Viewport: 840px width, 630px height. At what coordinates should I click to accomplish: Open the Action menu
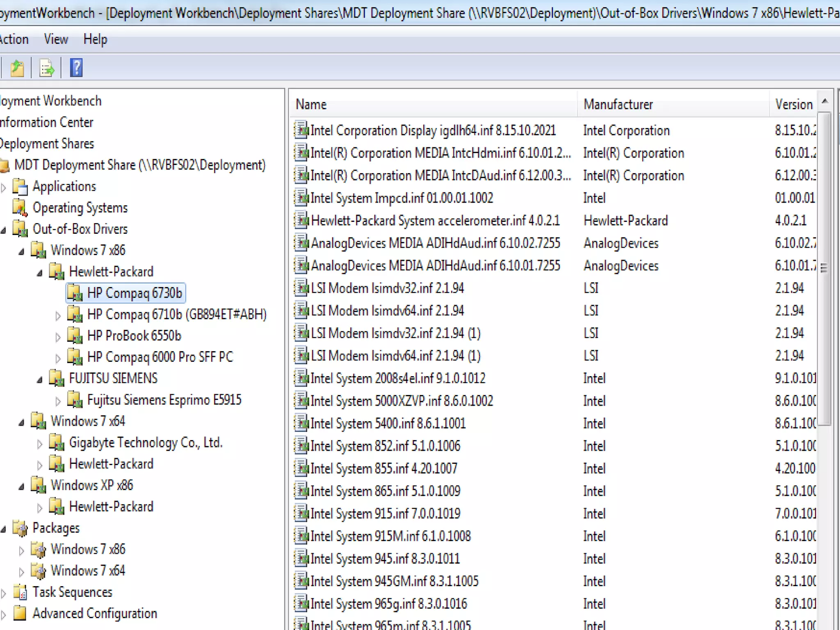[x=14, y=39]
